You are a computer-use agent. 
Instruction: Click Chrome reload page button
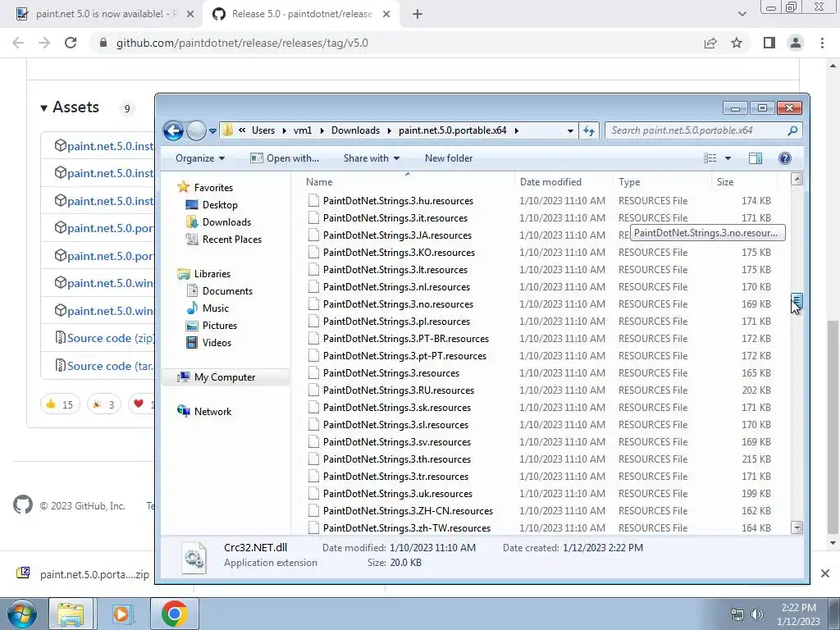click(71, 43)
